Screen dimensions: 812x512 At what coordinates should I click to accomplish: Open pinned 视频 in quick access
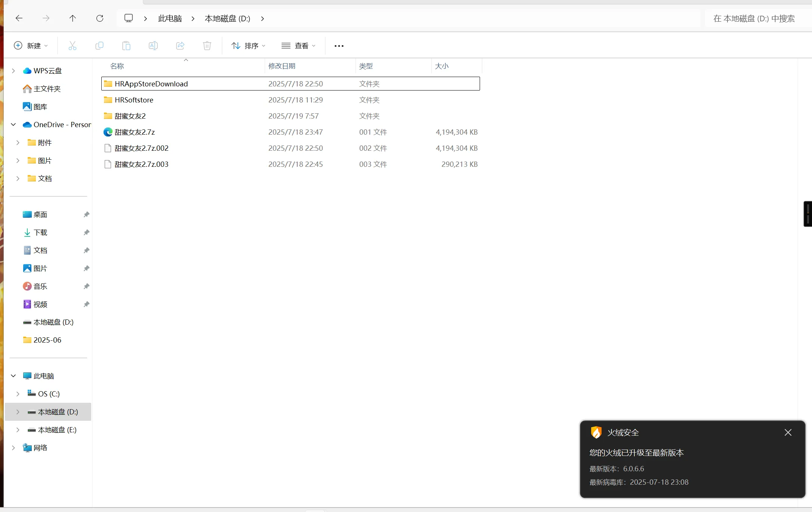coord(35,304)
